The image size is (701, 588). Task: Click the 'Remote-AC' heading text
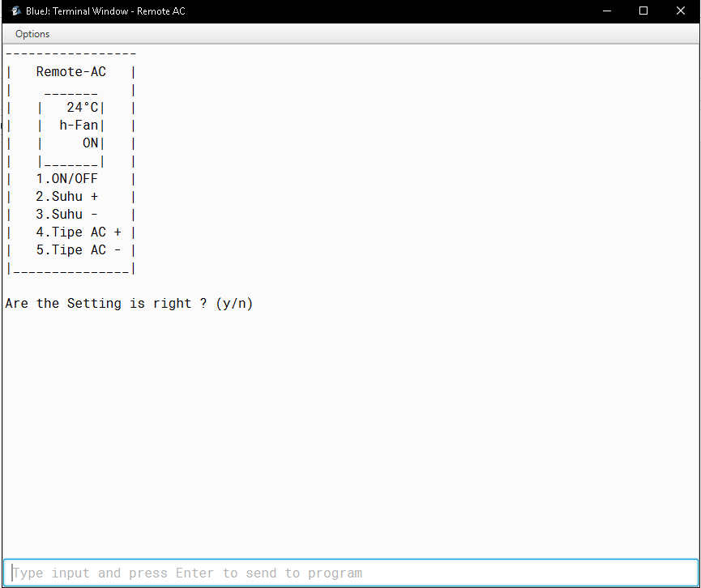tap(71, 71)
